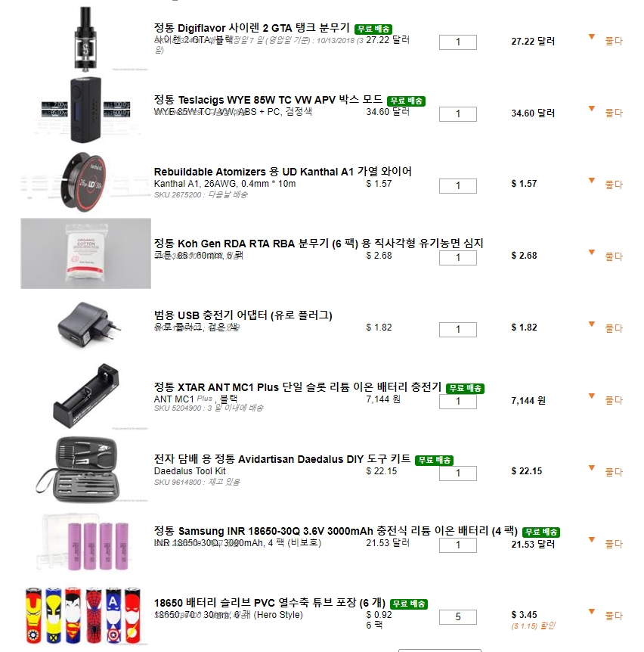Click the free shipping badge on Daedalus kit
The height and width of the screenshot is (652, 644).
pyautogui.click(x=434, y=461)
